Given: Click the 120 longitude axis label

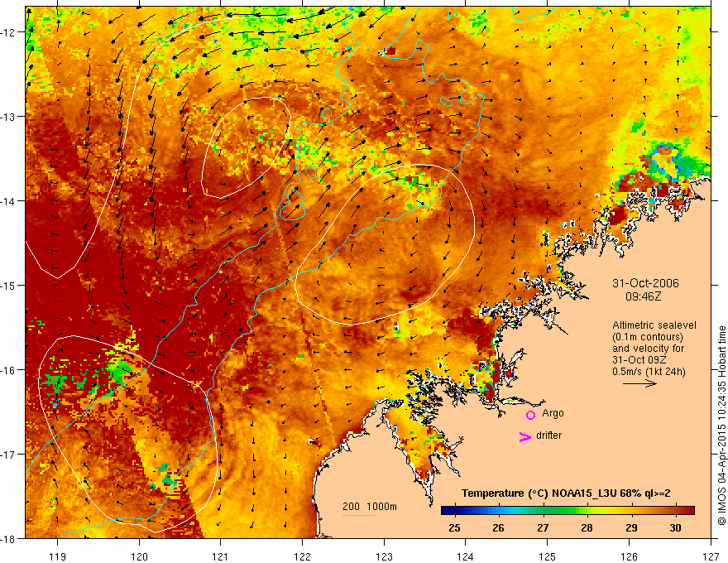Looking at the screenshot, I should [x=139, y=556].
